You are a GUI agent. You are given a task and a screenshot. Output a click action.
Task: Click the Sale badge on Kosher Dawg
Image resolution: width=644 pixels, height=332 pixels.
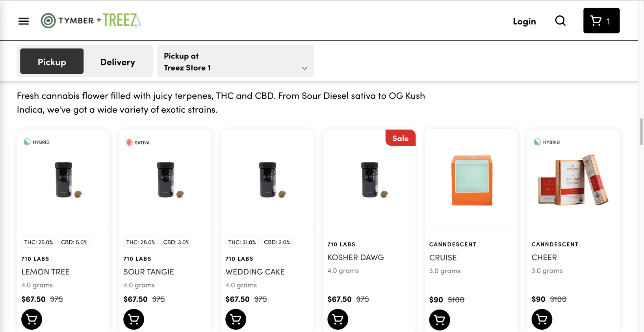pyautogui.click(x=400, y=138)
